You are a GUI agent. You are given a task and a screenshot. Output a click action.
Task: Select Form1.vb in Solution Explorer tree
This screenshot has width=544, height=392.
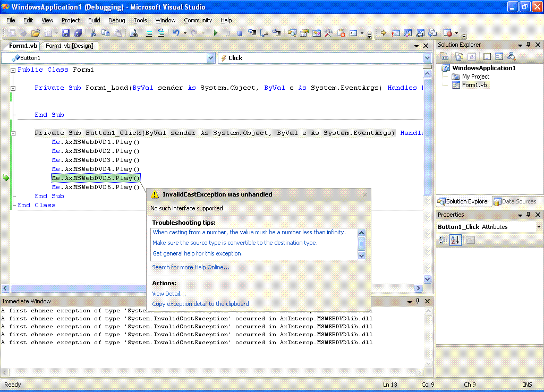(x=474, y=85)
